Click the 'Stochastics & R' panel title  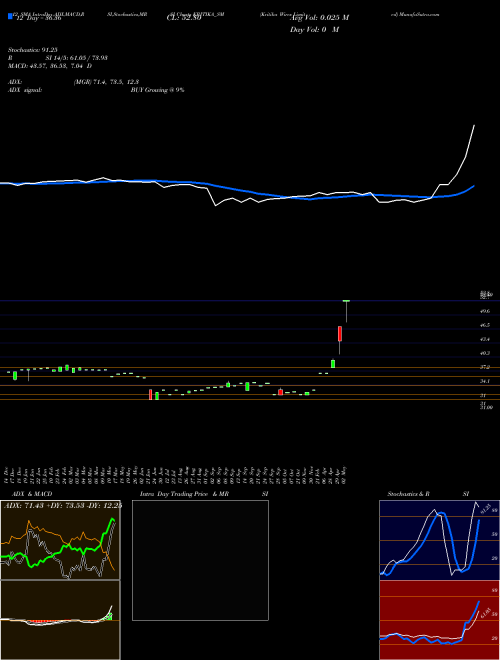(x=409, y=494)
